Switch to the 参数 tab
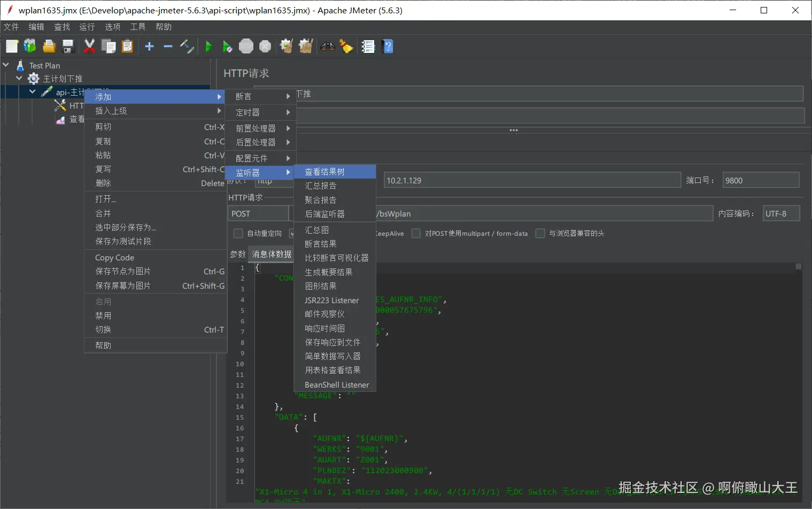This screenshot has width=812, height=509. [238, 254]
